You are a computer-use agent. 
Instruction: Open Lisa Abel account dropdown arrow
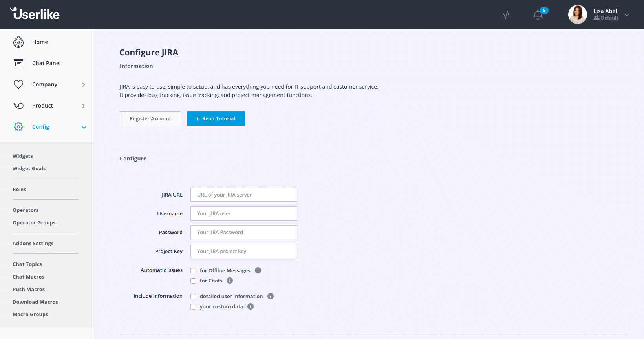pyautogui.click(x=627, y=15)
